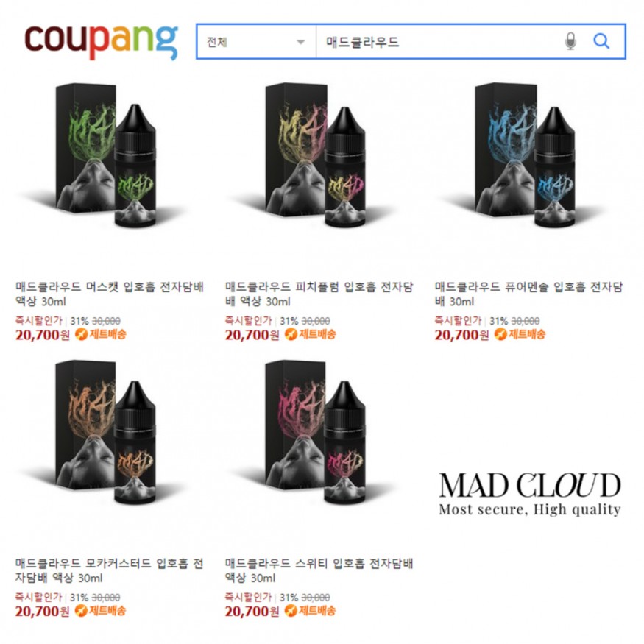Image resolution: width=644 pixels, height=644 pixels.
Task: Select the green MAD bottle product image
Action: (x=107, y=155)
